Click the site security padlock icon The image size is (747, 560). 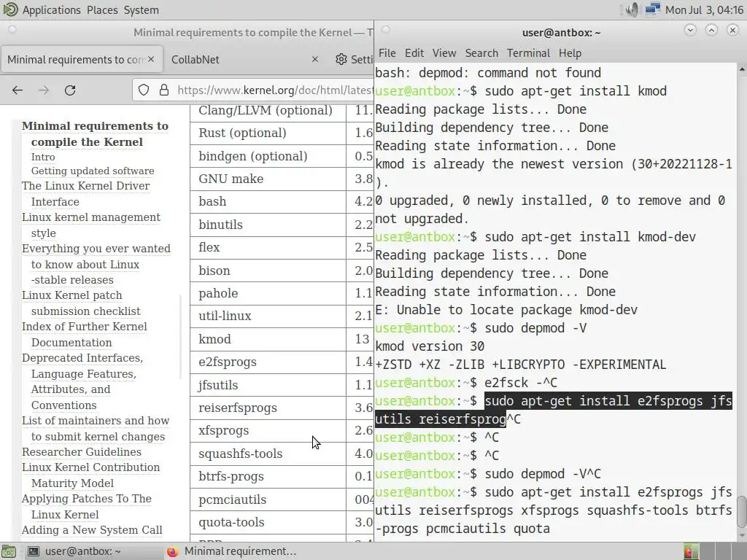coord(164,90)
